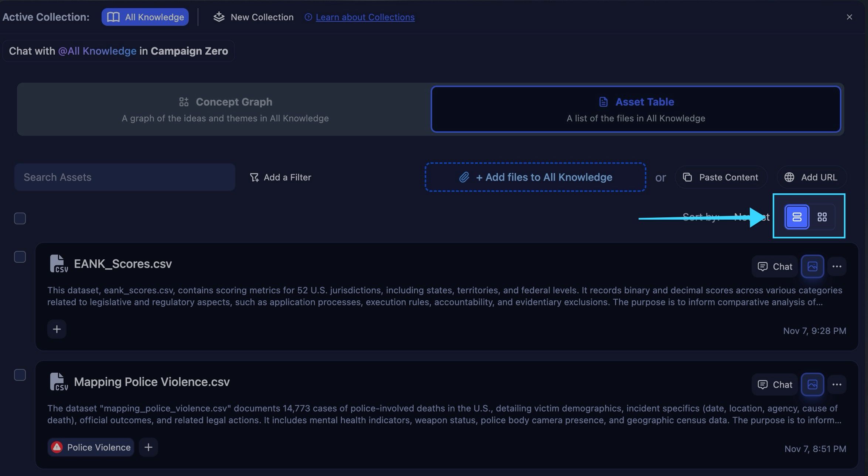
Task: Switch to the Asset Table tab
Action: pyautogui.click(x=636, y=109)
